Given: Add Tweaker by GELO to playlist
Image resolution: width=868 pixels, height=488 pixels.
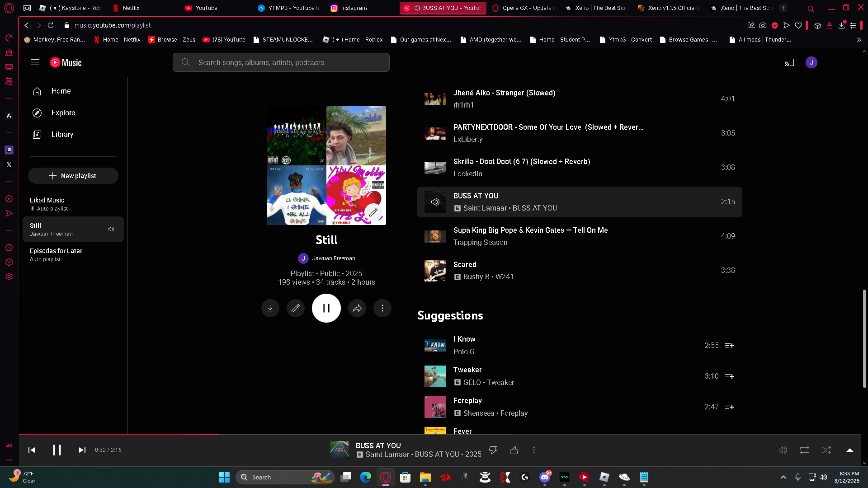Looking at the screenshot, I should [730, 376].
